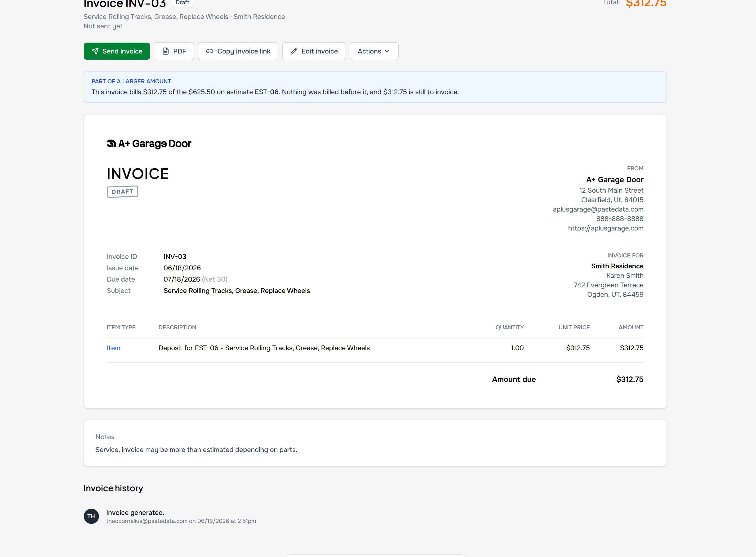Click the 12 South Main Street address
This screenshot has height=557, width=756.
point(611,190)
